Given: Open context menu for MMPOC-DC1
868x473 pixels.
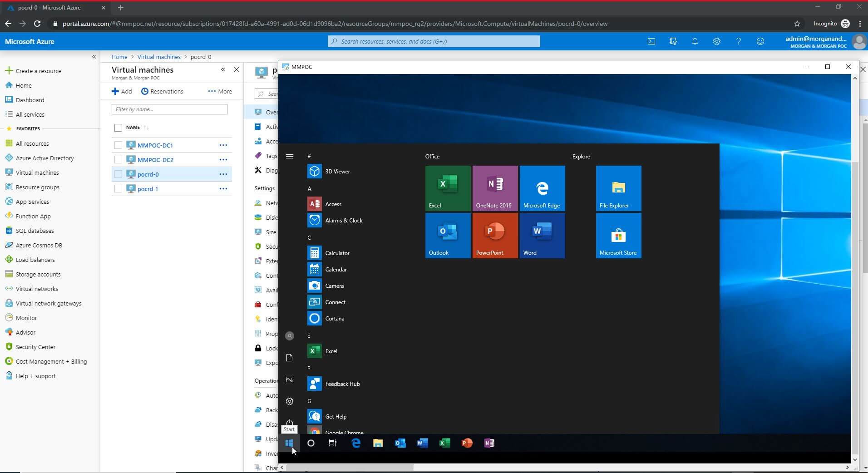Looking at the screenshot, I should pyautogui.click(x=223, y=145).
